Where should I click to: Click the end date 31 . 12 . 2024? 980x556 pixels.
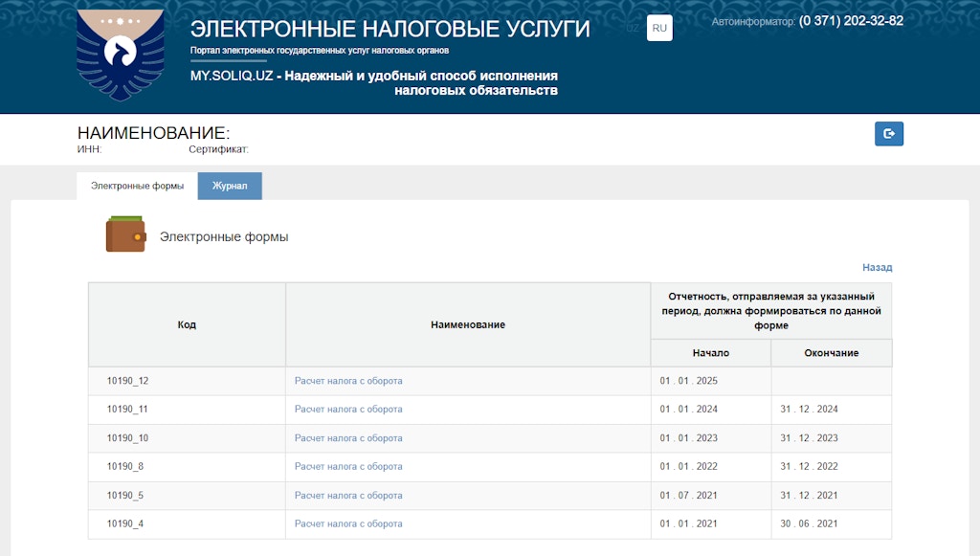(x=809, y=410)
